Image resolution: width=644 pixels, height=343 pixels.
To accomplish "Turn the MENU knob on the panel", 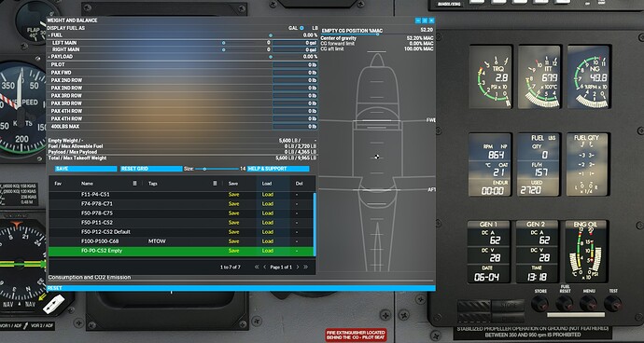I will click(x=589, y=304).
